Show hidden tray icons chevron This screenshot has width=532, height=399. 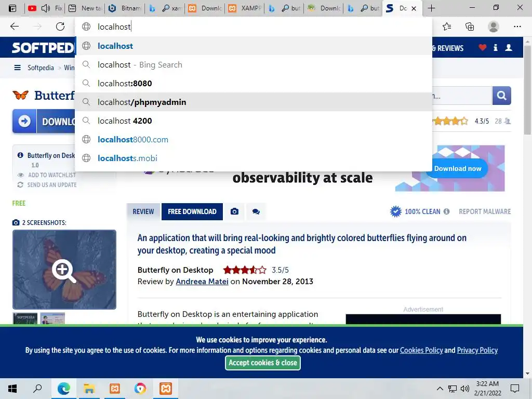(440, 389)
